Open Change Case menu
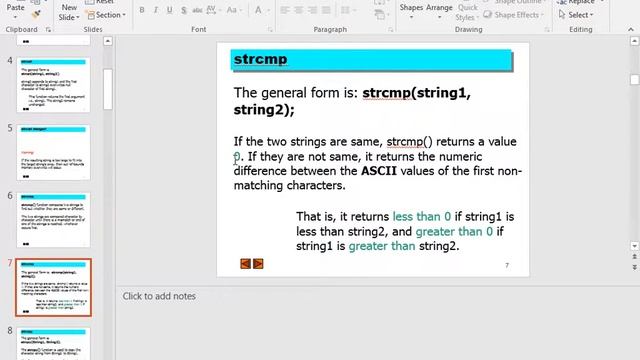The width and height of the screenshot is (640, 360). point(234,10)
